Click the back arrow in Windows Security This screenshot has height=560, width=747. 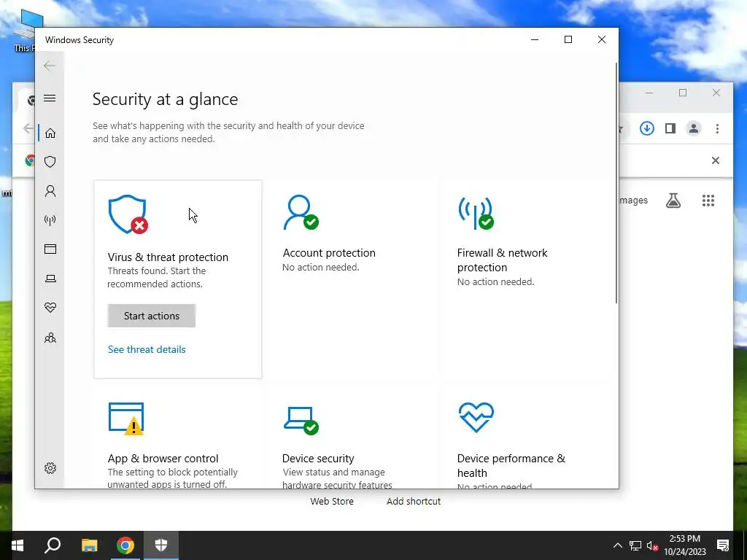coord(50,66)
